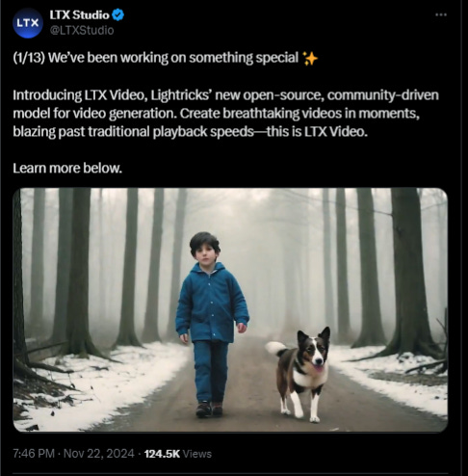468x476 pixels.
Task: Click the "Introducing LTX Video" sentence start
Action: click(x=80, y=95)
